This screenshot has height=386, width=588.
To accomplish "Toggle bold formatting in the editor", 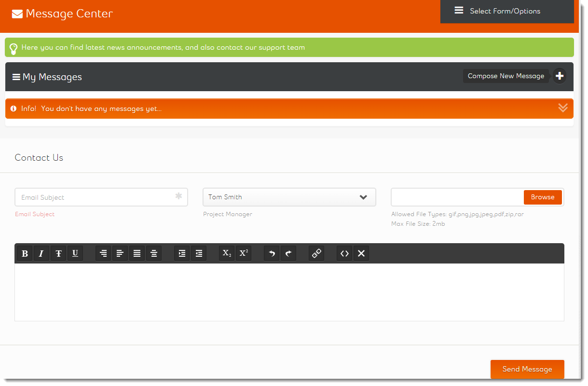I will point(25,253).
